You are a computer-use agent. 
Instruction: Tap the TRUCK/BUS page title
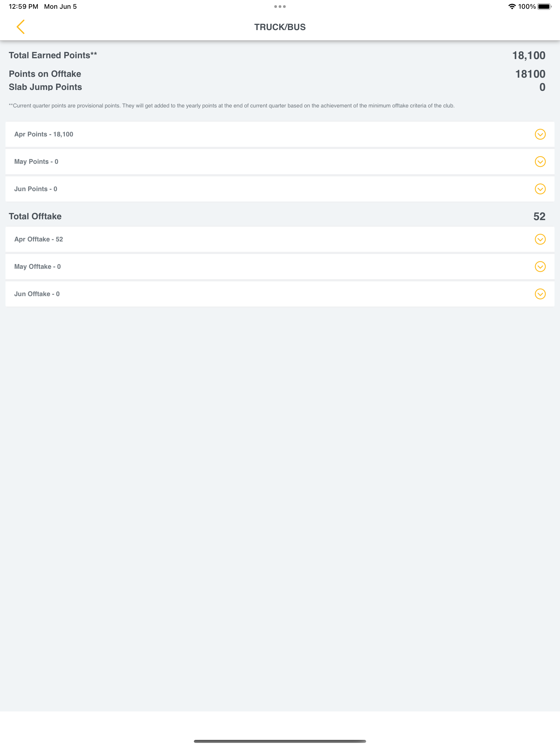tap(280, 27)
